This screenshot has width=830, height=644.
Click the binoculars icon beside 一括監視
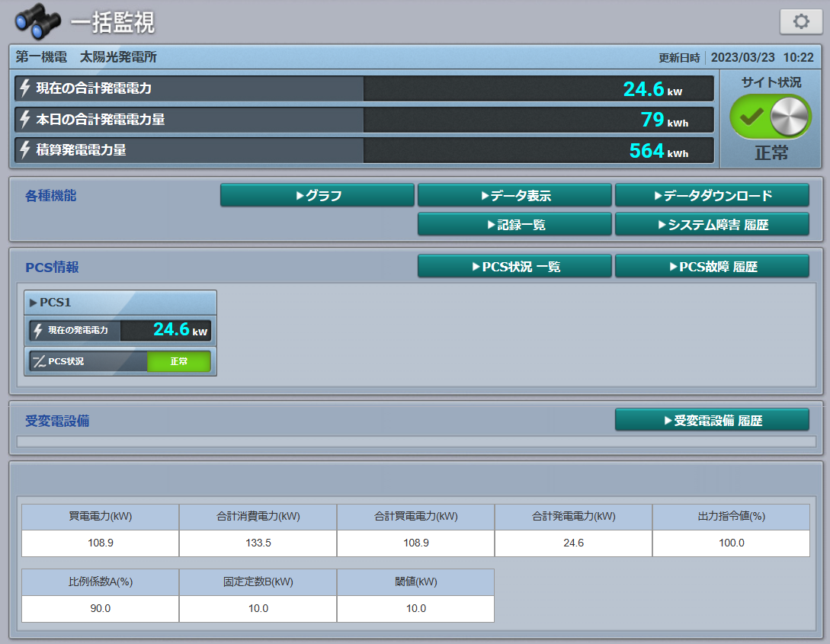(37, 21)
